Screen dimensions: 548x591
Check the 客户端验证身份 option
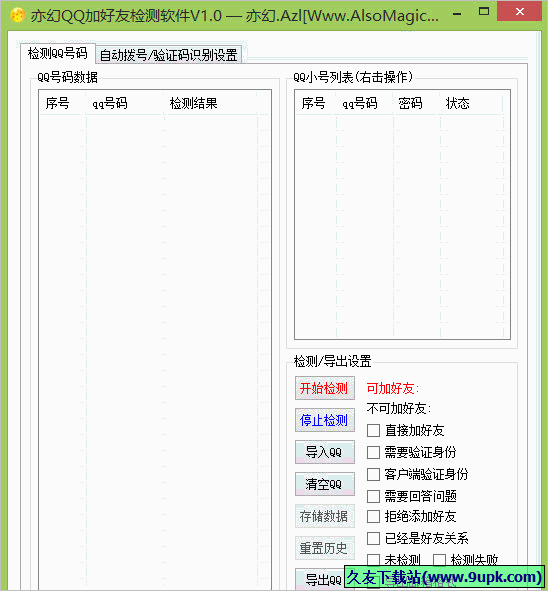pyautogui.click(x=373, y=474)
